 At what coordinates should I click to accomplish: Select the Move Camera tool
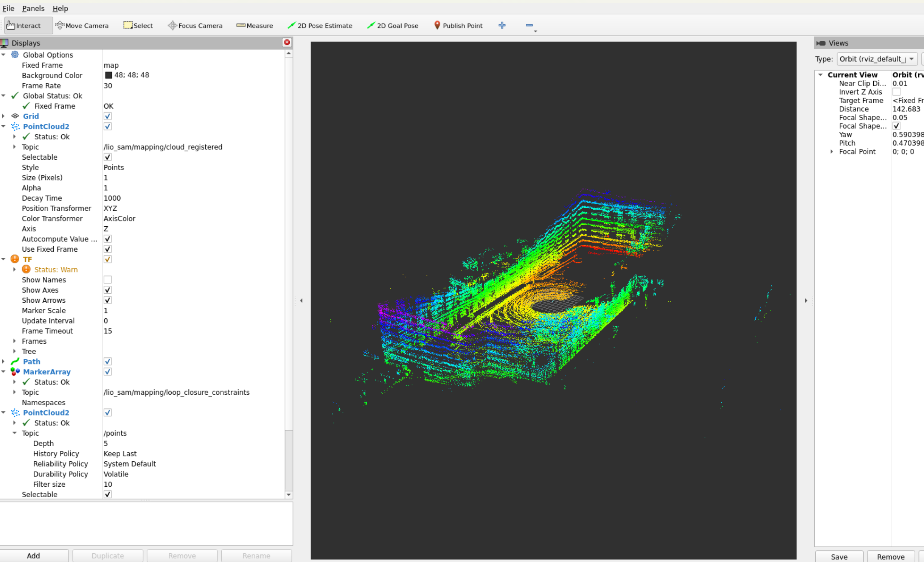coord(82,25)
